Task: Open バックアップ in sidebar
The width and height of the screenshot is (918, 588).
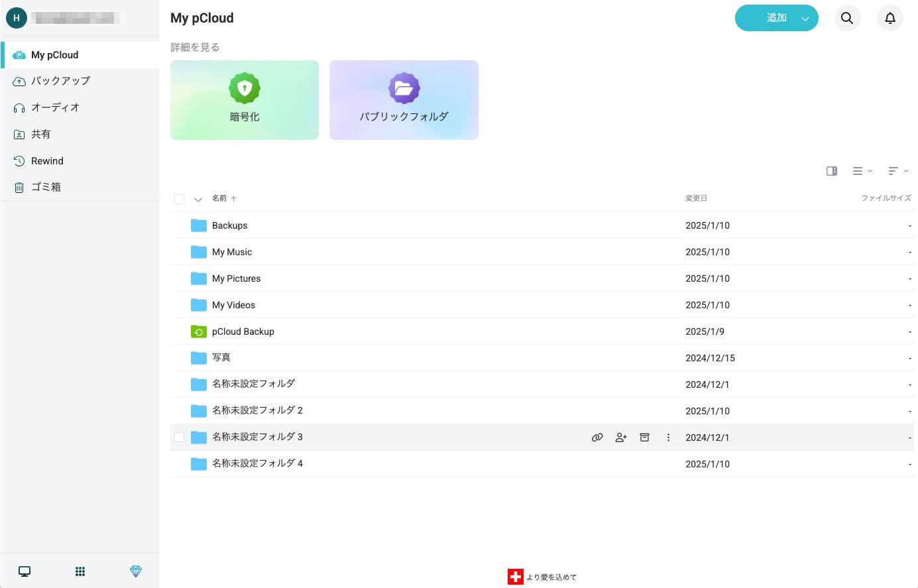Action: [x=80, y=81]
